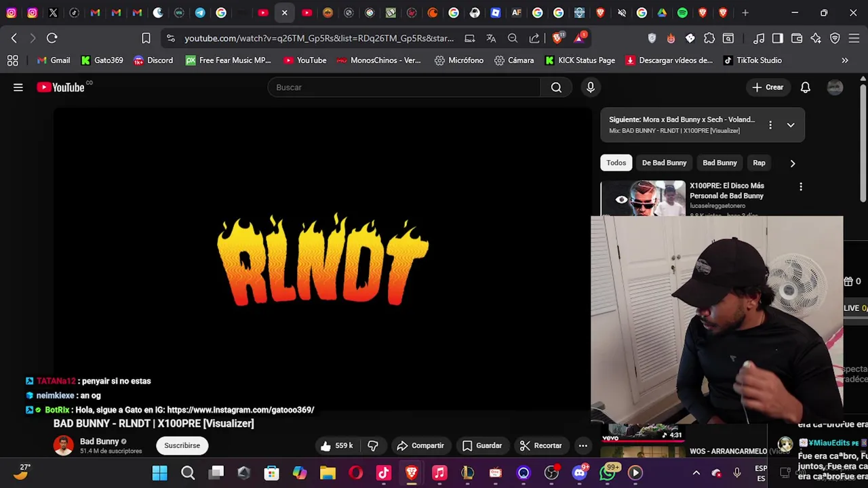Open the Gmail bookmark
Viewport: 868px width, 488px height.
[54, 60]
